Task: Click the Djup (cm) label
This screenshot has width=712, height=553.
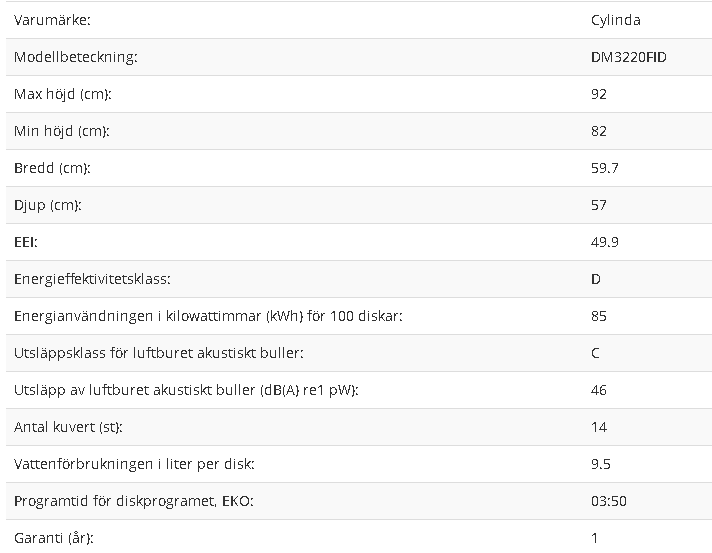Action: pos(48,205)
